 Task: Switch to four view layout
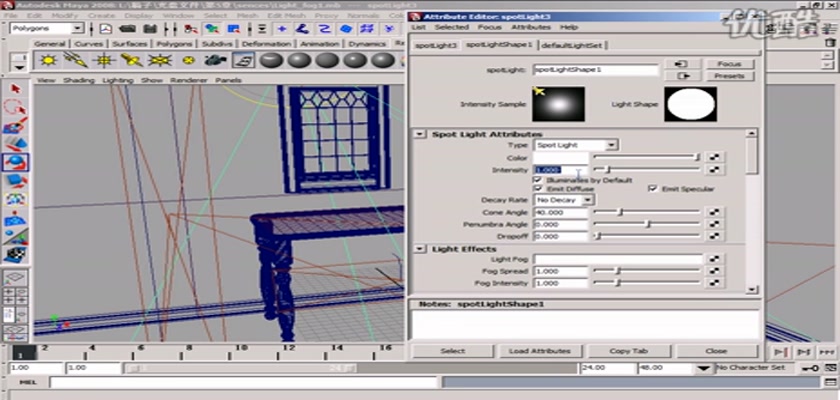click(16, 297)
